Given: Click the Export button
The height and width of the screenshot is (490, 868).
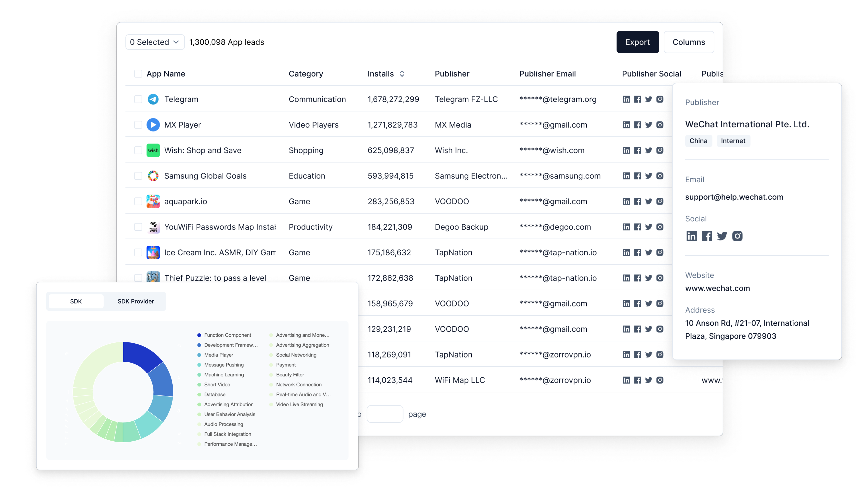Looking at the screenshot, I should point(638,42).
